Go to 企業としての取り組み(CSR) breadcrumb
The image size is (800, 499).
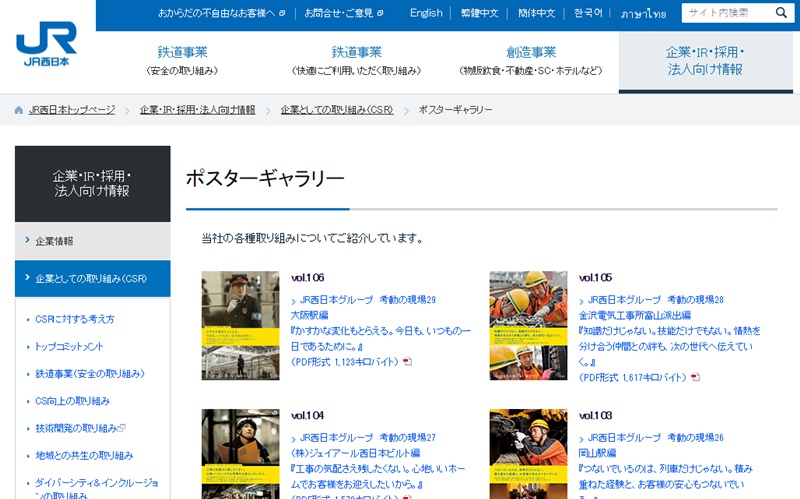coord(337,110)
